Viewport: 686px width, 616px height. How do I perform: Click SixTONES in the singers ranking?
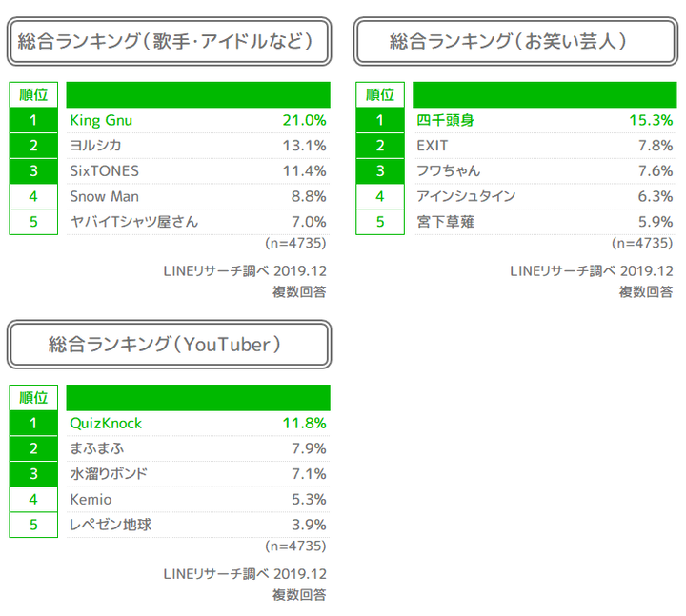(104, 171)
